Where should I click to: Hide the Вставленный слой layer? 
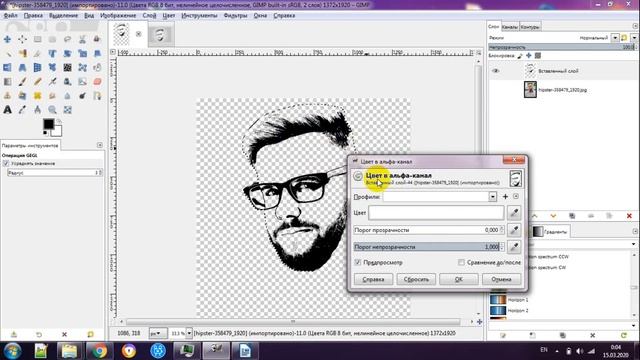coord(496,71)
